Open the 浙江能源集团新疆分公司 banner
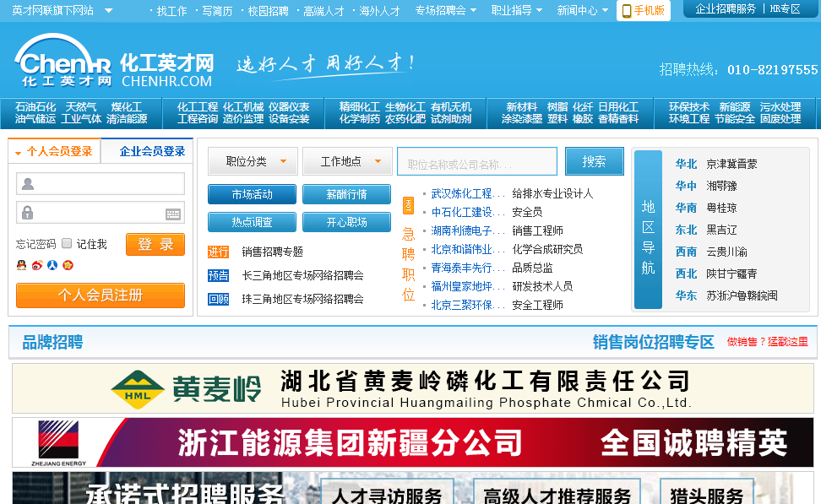The width and height of the screenshot is (821, 504). pos(413,442)
